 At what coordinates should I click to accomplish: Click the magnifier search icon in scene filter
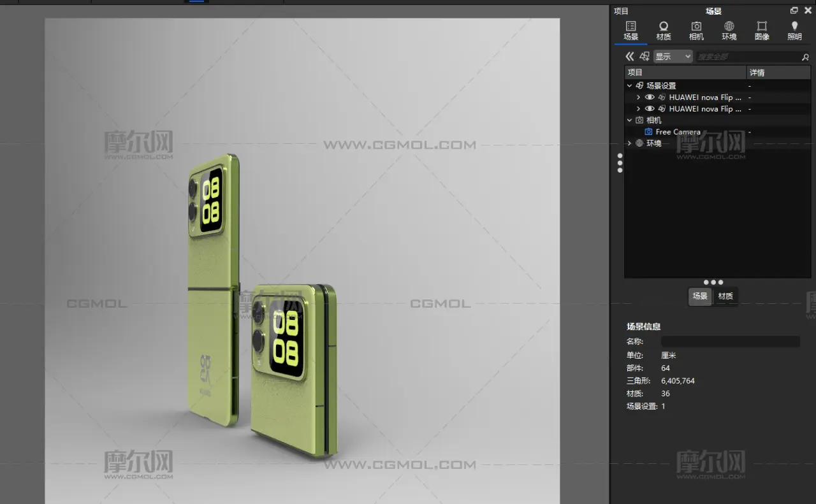point(805,57)
